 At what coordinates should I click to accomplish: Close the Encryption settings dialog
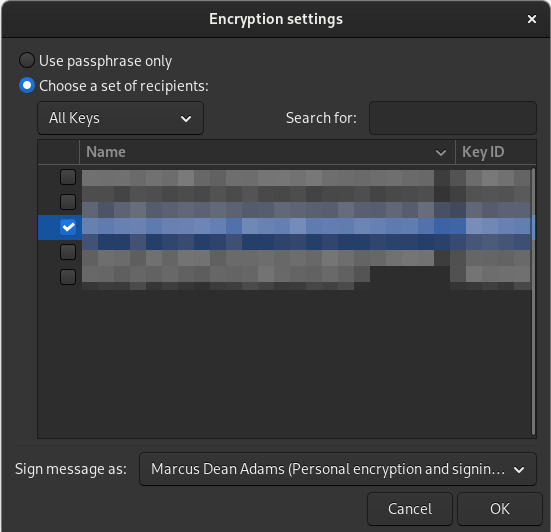[x=532, y=19]
